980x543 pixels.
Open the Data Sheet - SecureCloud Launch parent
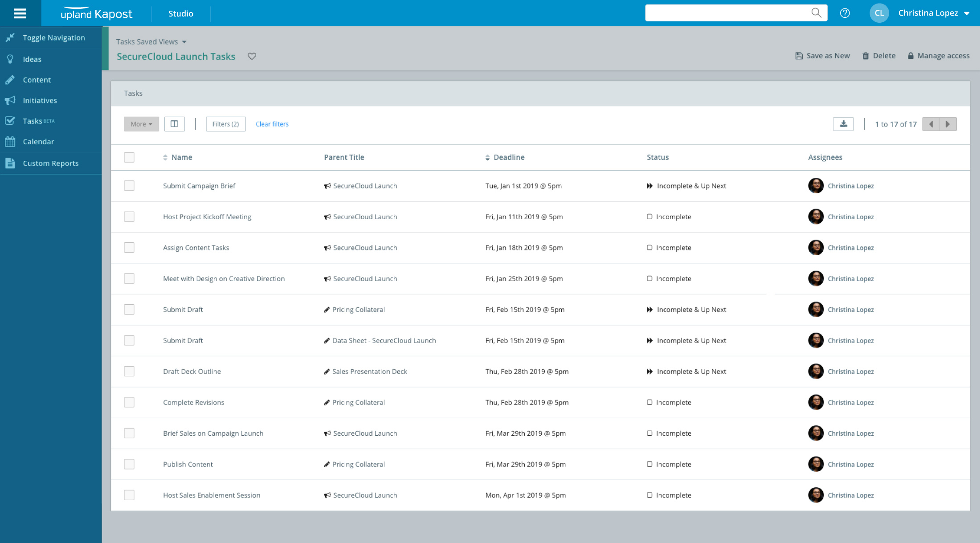coord(384,340)
